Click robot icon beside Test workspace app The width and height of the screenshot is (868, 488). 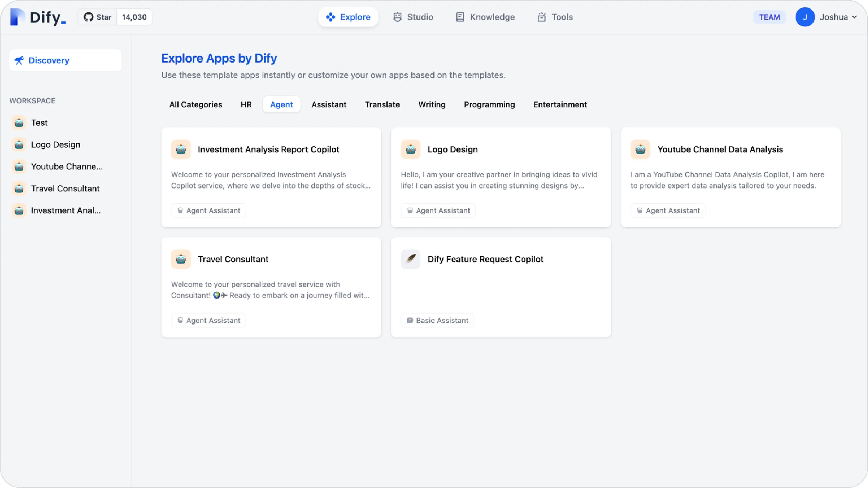pyautogui.click(x=19, y=123)
